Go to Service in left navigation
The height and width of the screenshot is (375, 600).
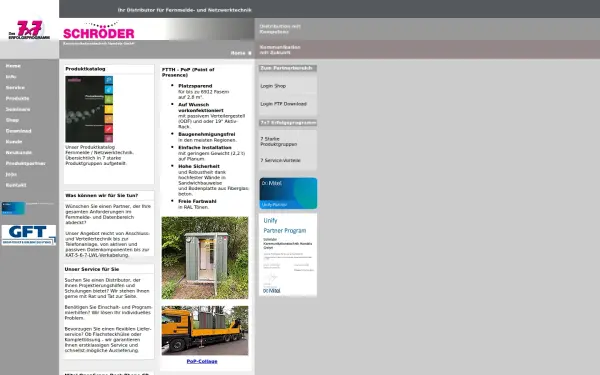tap(15, 88)
